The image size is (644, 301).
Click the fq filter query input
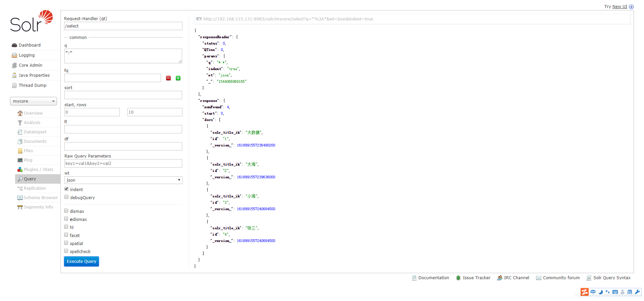tap(113, 78)
